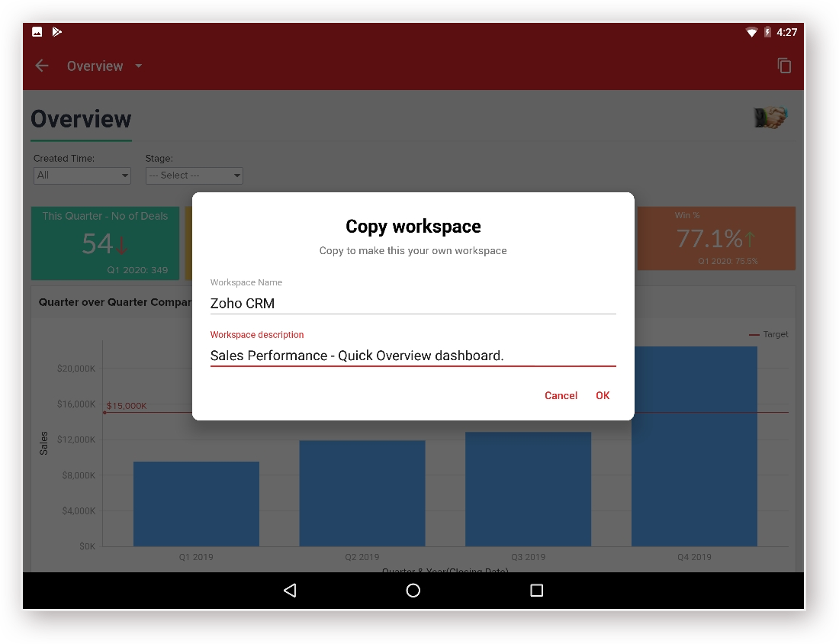Click the $20,000K axis value
The height and width of the screenshot is (644, 839).
(x=76, y=369)
